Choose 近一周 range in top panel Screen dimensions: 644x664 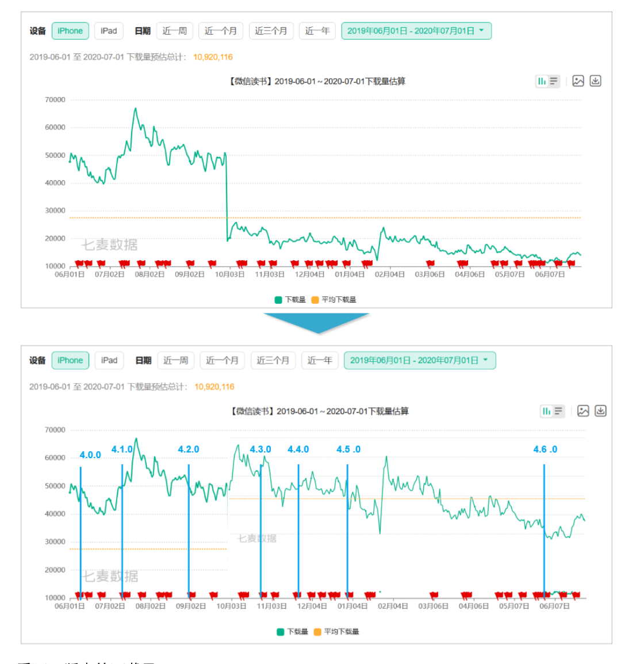pyautogui.click(x=175, y=31)
